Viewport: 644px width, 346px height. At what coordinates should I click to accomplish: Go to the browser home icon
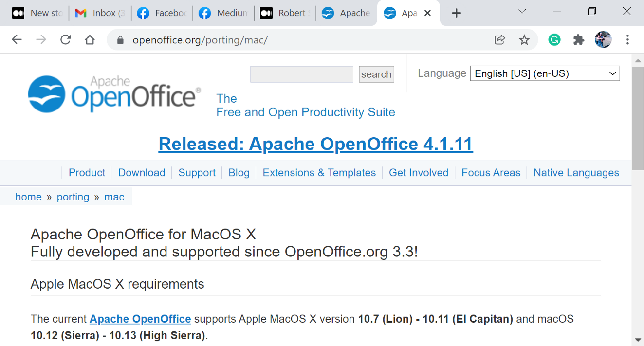coord(90,40)
